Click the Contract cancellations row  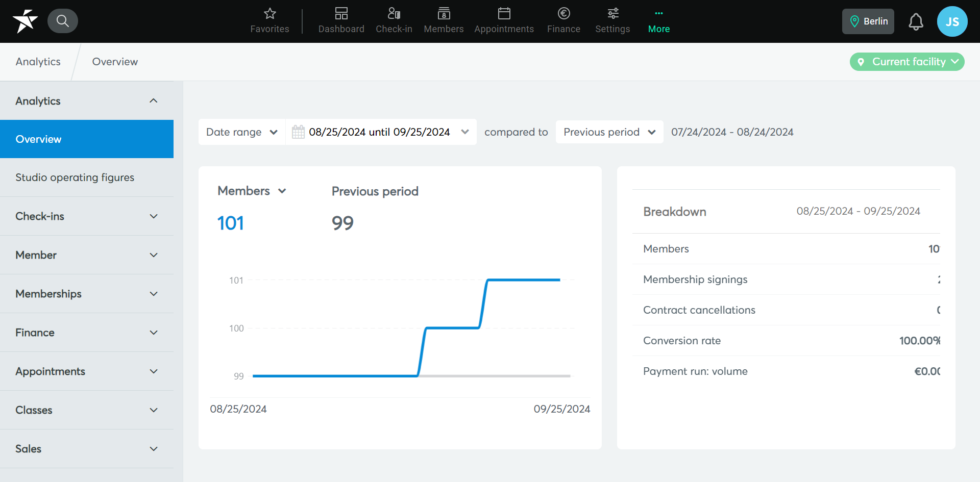[x=786, y=310]
